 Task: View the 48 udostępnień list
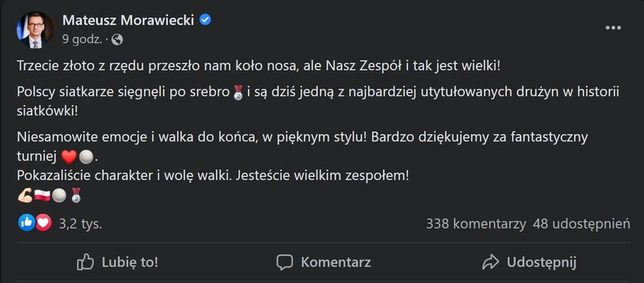[582, 224]
